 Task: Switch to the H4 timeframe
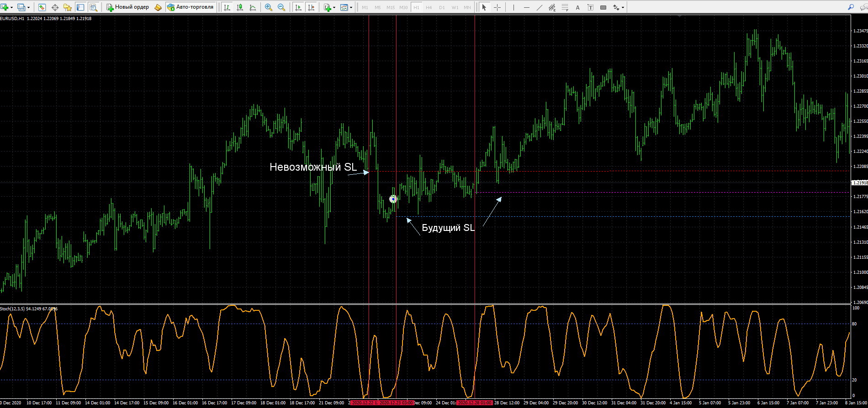429,7
